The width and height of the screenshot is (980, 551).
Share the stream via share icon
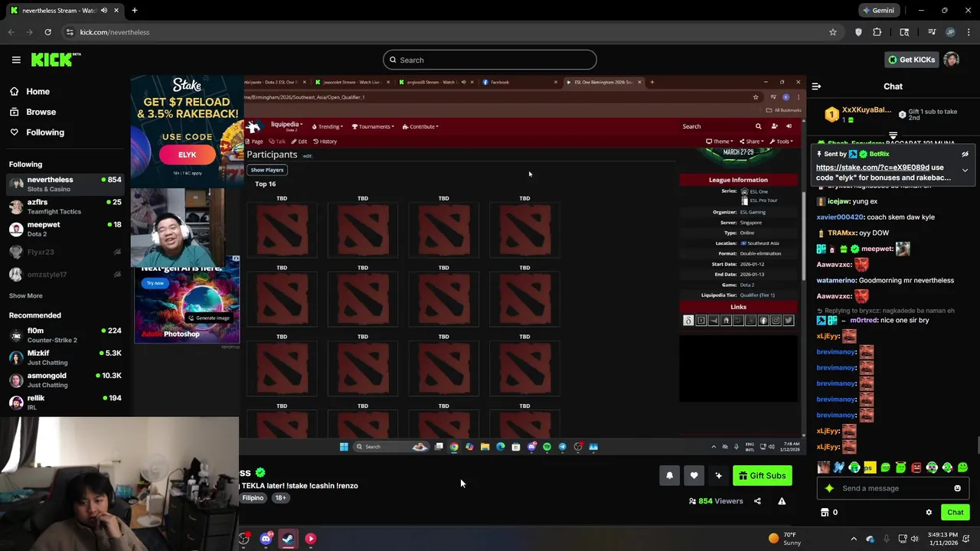coord(757,501)
